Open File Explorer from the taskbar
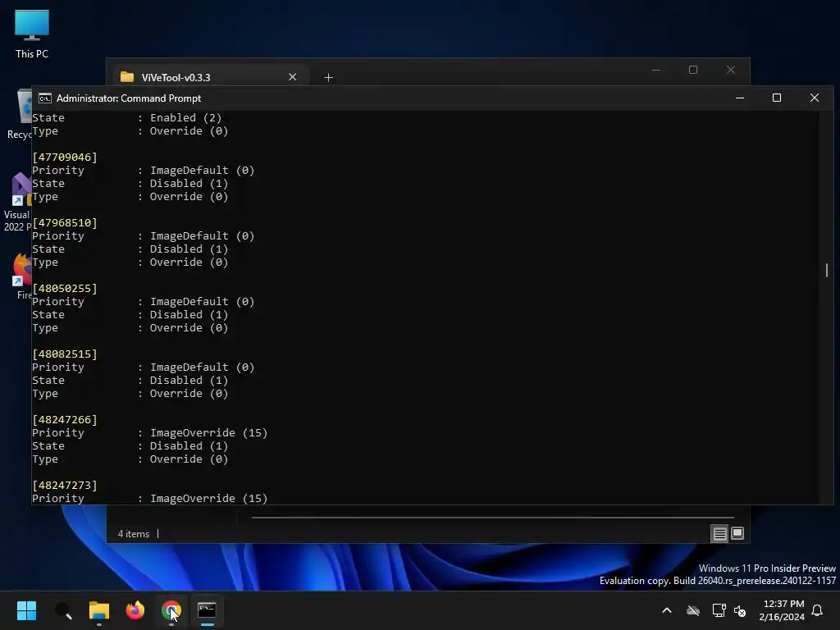840x630 pixels. point(99,610)
